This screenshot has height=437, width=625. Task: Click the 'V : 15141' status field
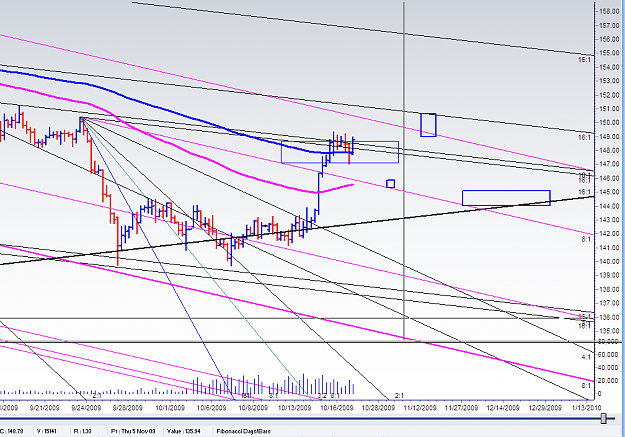click(x=45, y=431)
